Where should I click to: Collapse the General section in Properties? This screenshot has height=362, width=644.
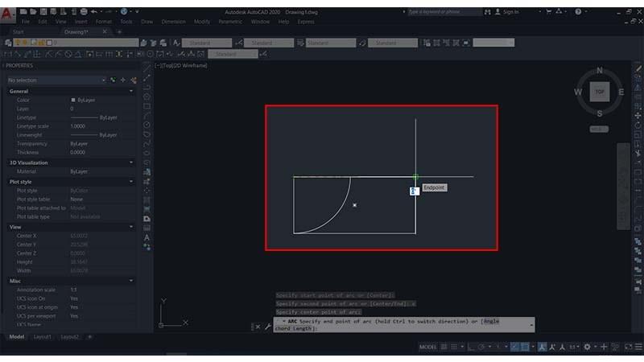point(131,91)
